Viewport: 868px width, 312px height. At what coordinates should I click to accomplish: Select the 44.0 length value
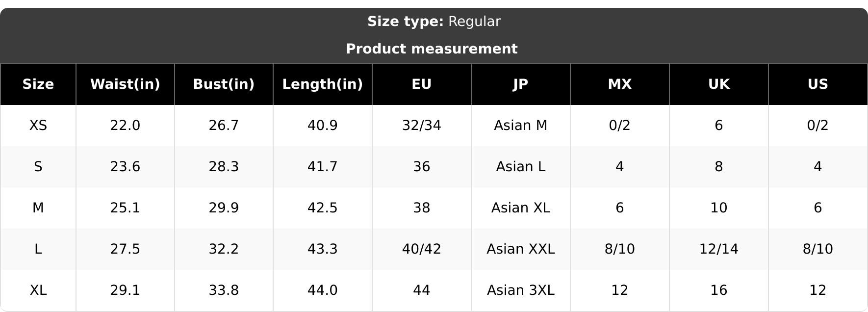[x=323, y=290]
